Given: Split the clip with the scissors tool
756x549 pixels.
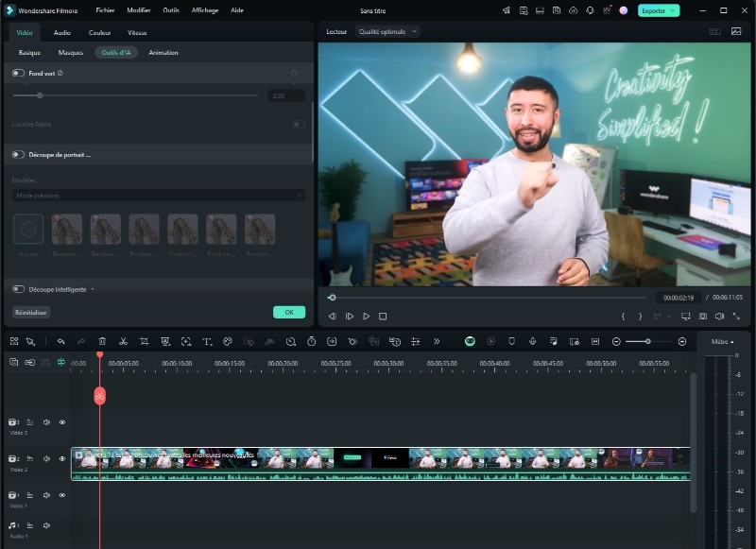Looking at the screenshot, I should pyautogui.click(x=124, y=342).
